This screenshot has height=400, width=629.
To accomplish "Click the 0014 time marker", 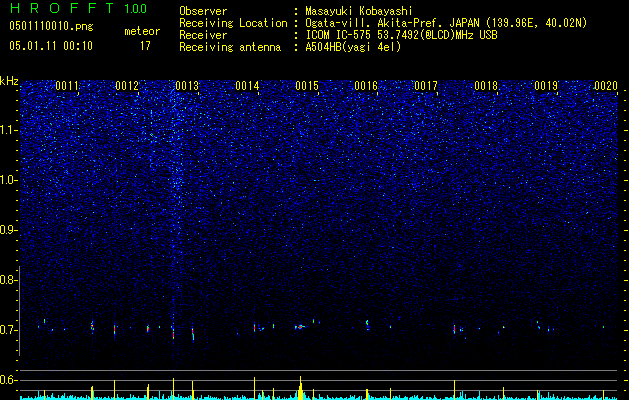I will [247, 86].
